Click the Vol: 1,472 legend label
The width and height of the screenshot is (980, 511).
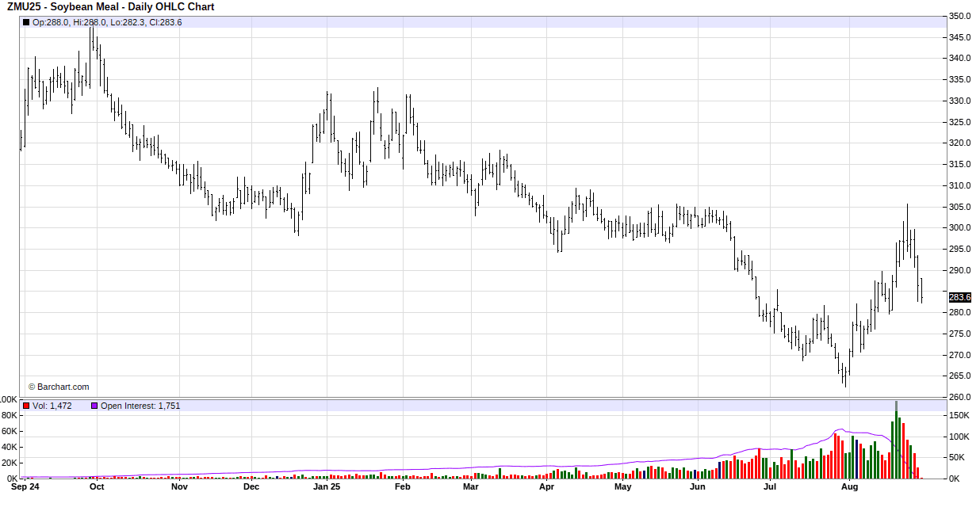[52, 406]
